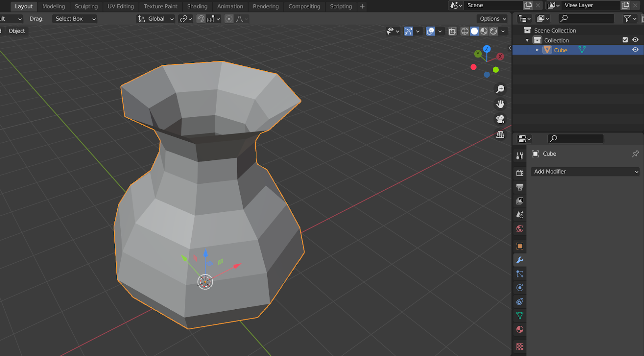Image resolution: width=644 pixels, height=356 pixels.
Task: Open the Texture properties checker tab
Action: (x=520, y=346)
